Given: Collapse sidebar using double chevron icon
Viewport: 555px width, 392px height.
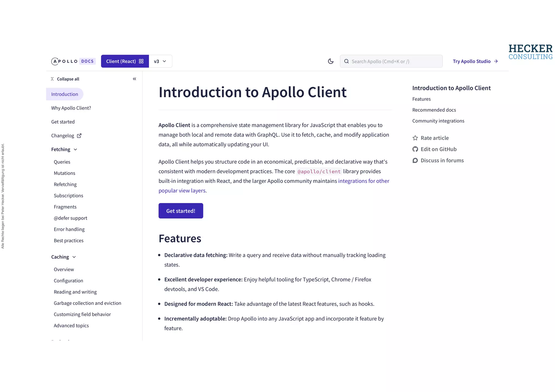Looking at the screenshot, I should pos(134,79).
